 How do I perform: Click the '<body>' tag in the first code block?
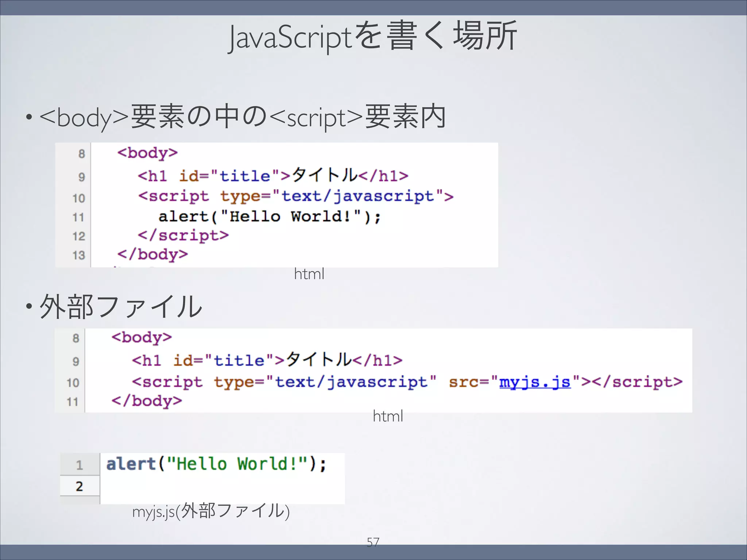point(147,153)
